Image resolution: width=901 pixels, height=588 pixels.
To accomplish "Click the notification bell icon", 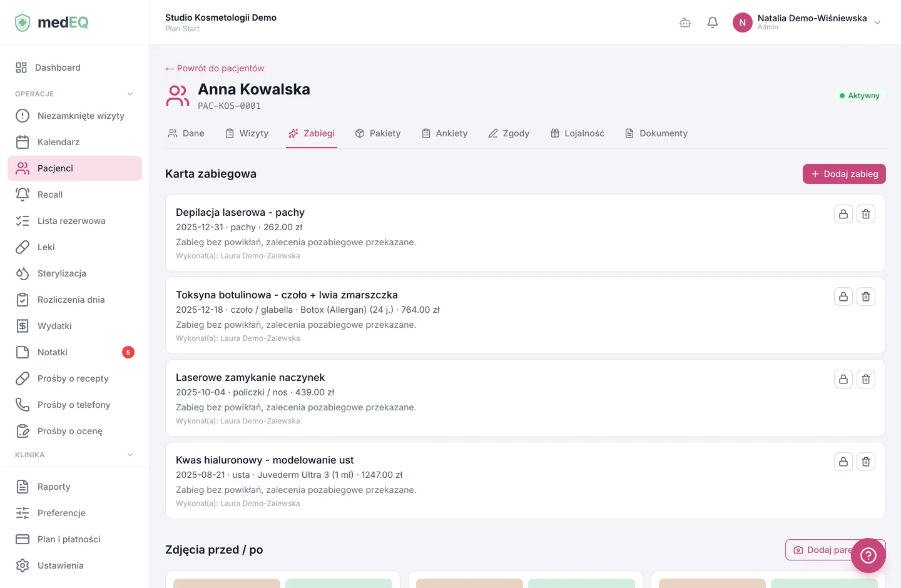I will point(713,23).
